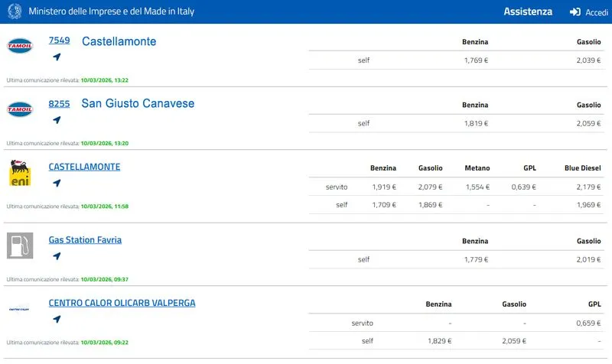Click the Tamoil logo for station 7549

pyautogui.click(x=19, y=45)
